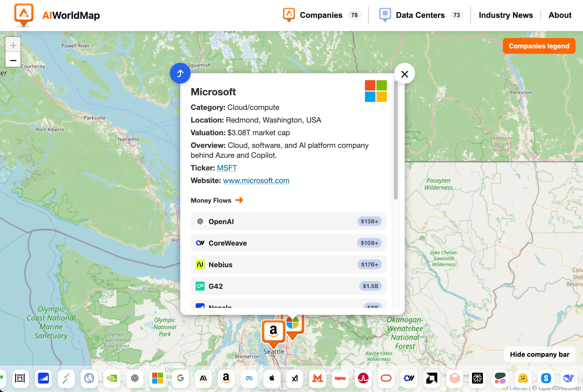Click the 'Seattle' map label
The image size is (583, 392).
pos(274,351)
